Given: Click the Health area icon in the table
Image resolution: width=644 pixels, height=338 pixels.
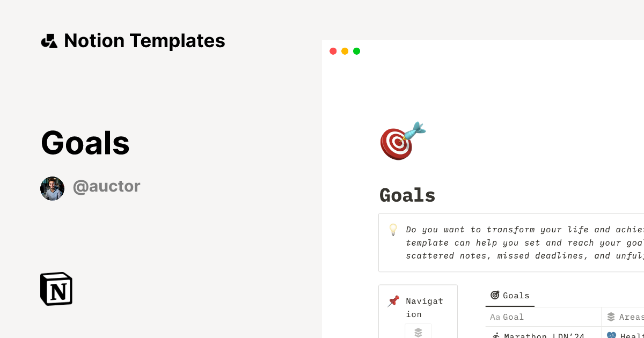Looking at the screenshot, I should (x=612, y=336).
